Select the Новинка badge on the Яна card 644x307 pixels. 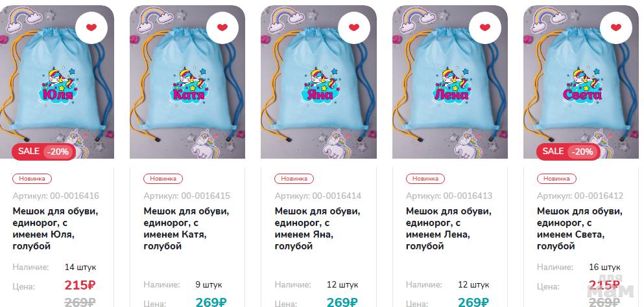click(x=294, y=179)
